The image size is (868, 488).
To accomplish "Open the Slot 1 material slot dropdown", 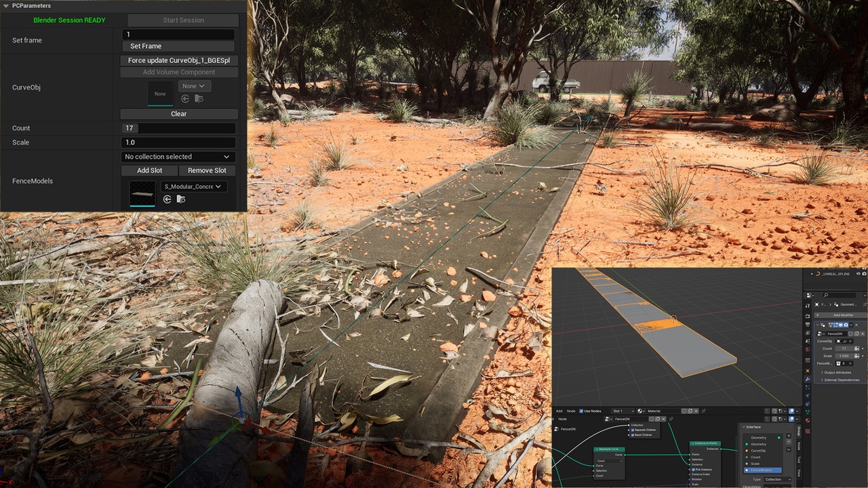I will pyautogui.click(x=623, y=411).
